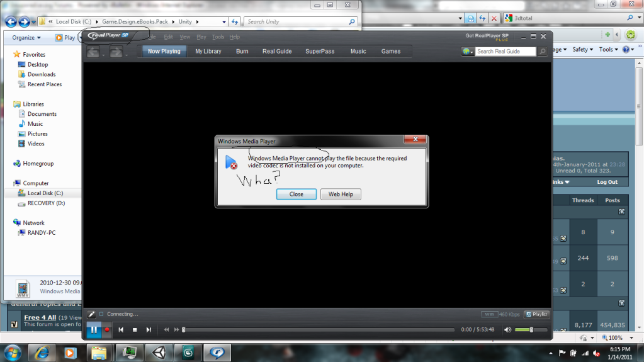Click the WMV file thumbnail in Explorer details pane

tap(23, 288)
